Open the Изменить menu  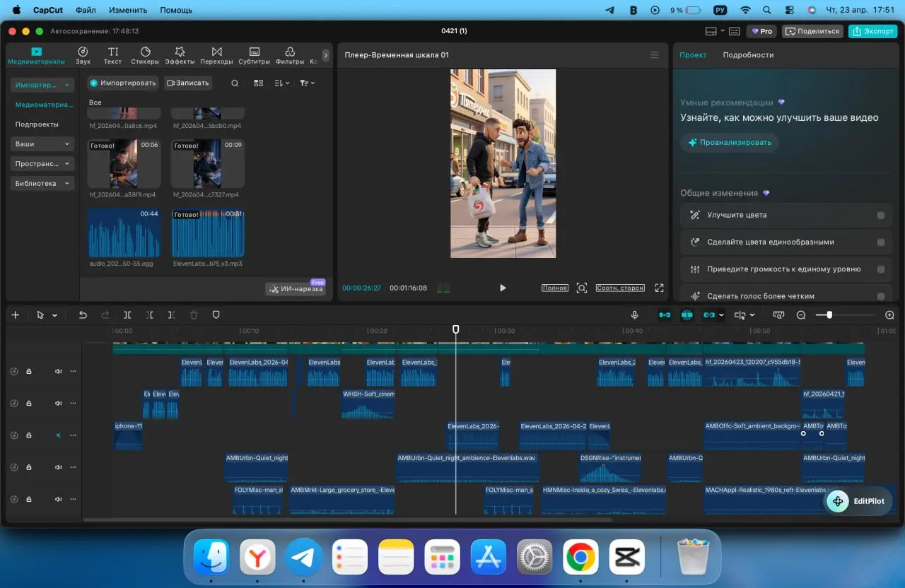(x=128, y=11)
